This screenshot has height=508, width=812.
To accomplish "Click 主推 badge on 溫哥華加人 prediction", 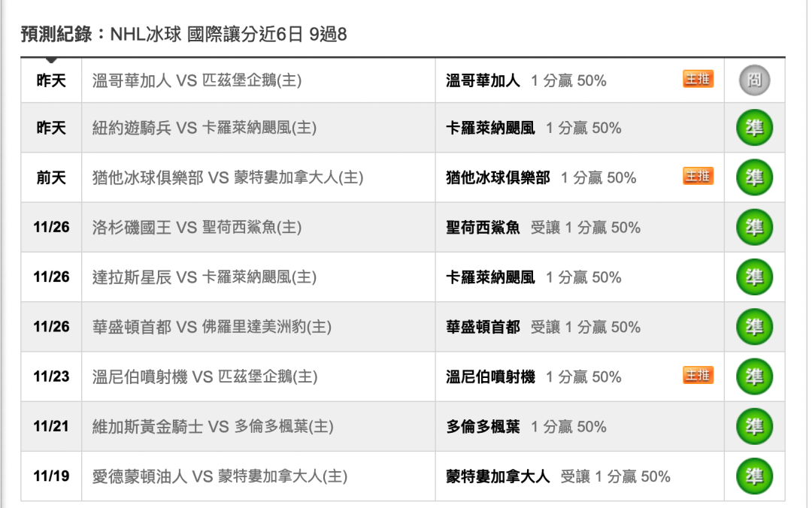I will pyautogui.click(x=698, y=79).
